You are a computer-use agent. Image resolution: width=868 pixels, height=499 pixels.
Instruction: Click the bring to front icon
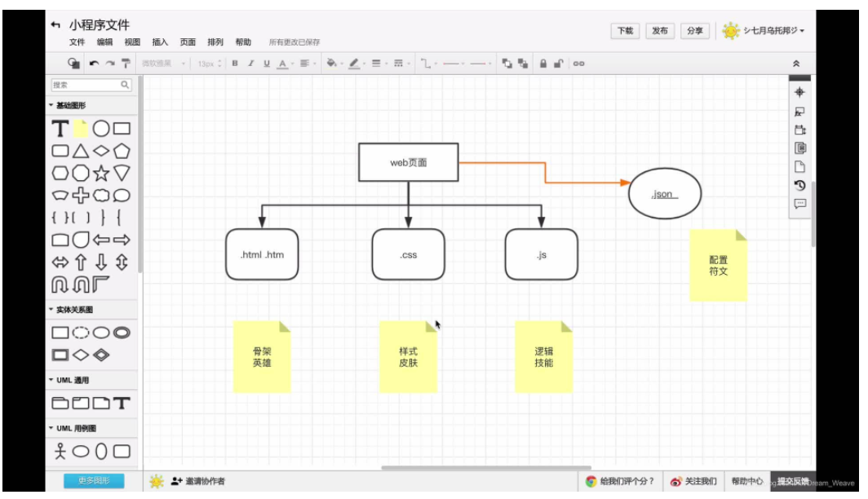(x=507, y=64)
